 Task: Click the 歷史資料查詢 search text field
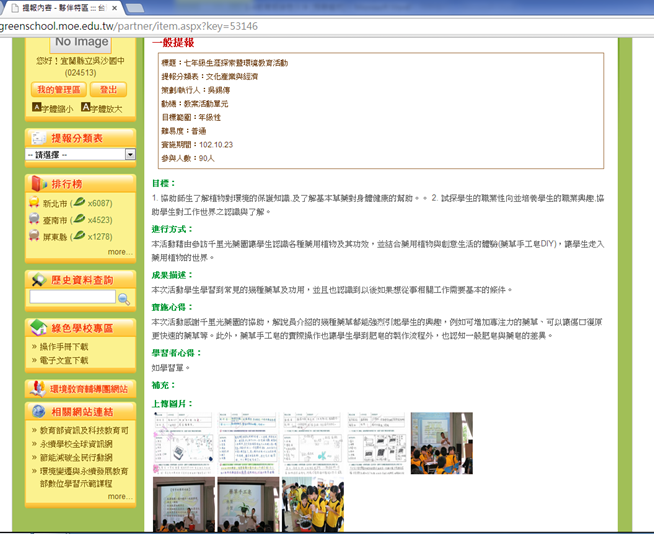tap(72, 298)
